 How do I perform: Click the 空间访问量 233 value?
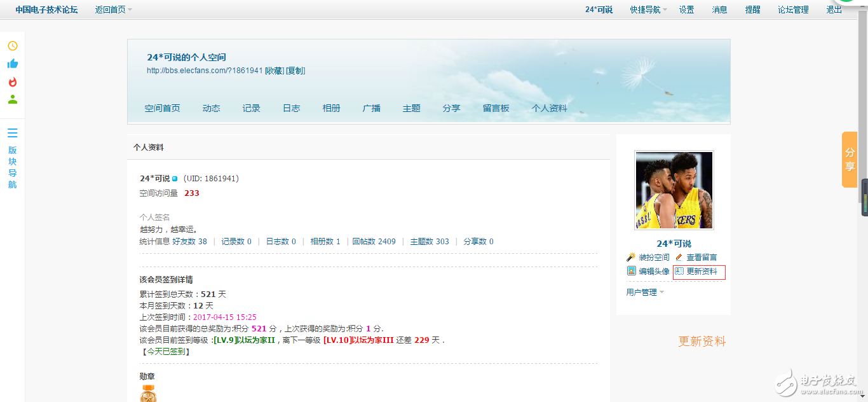coord(191,193)
